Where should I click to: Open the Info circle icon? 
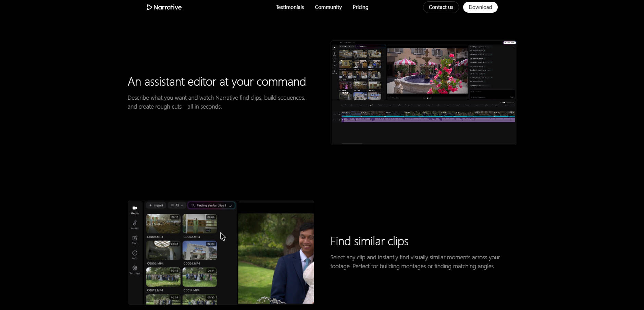[x=135, y=253]
